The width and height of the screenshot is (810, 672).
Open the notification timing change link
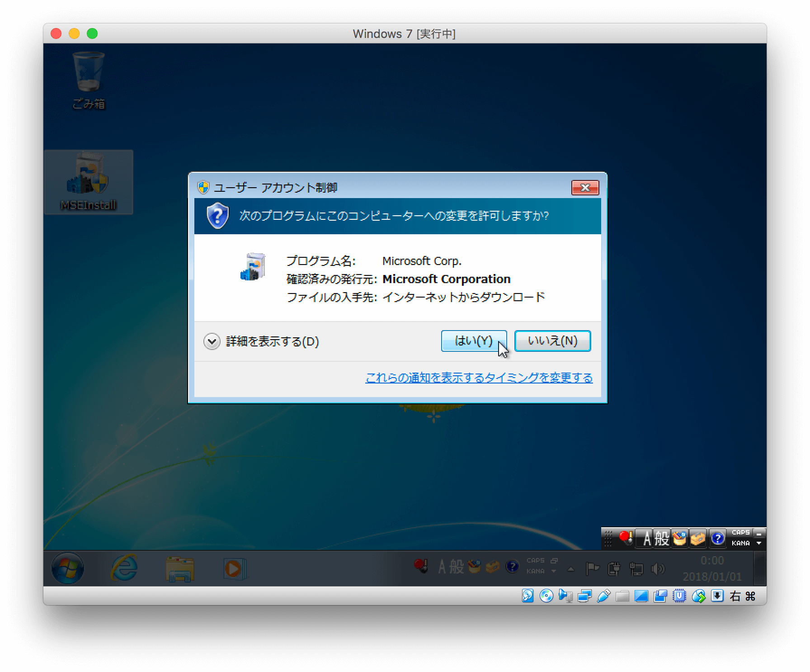[479, 378]
